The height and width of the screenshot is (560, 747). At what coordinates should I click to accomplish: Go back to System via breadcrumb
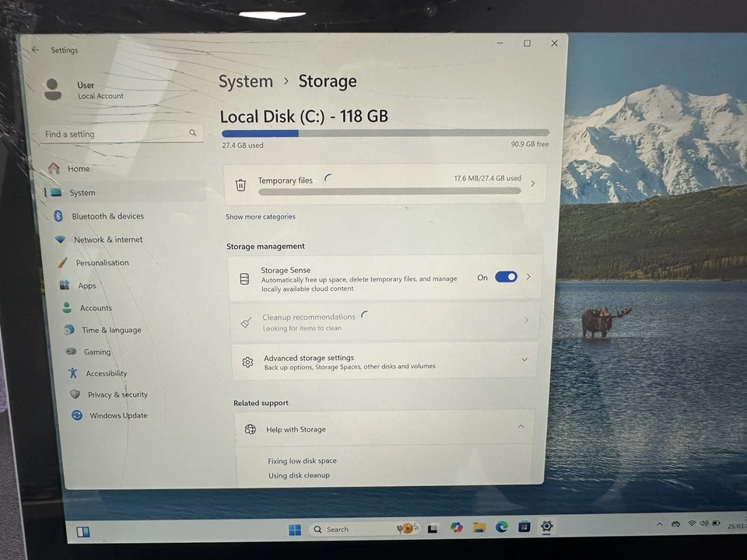[x=246, y=81]
